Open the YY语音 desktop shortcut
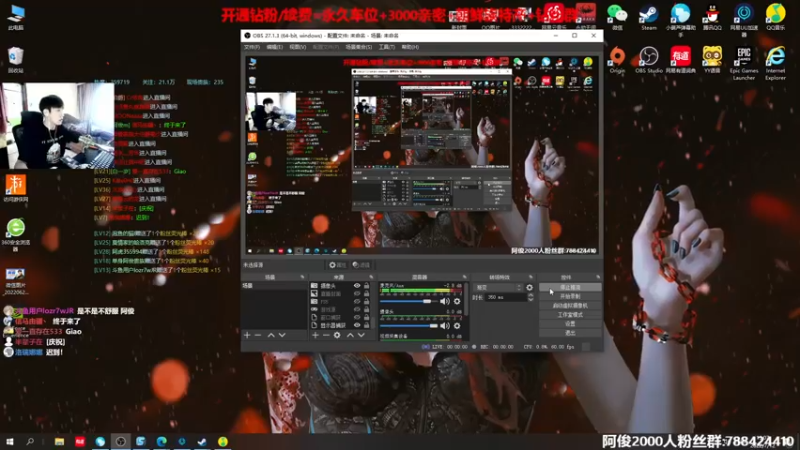Viewport: 800px width, 450px height. pyautogui.click(x=712, y=60)
